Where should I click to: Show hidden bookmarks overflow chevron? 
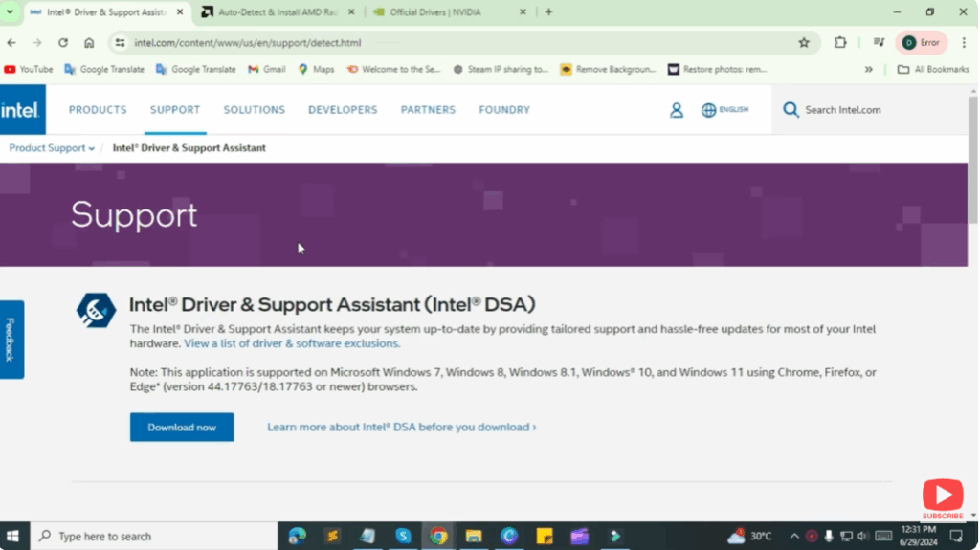click(x=869, y=69)
